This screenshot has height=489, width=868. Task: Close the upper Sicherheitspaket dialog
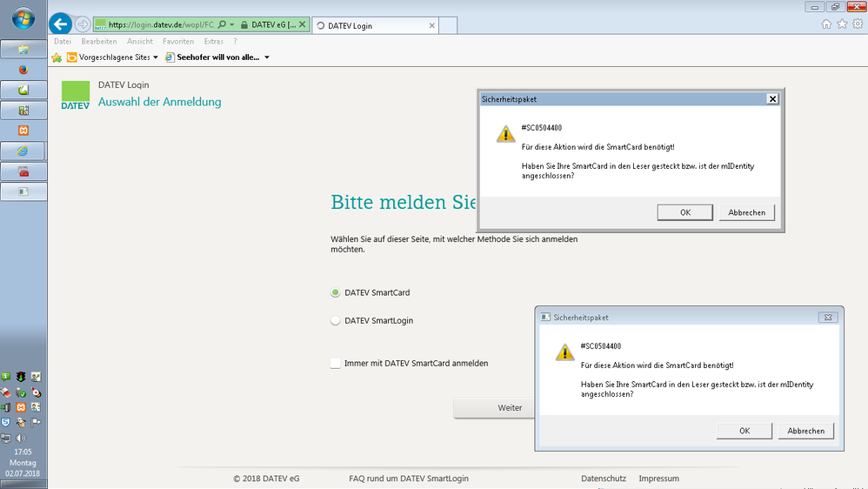[x=773, y=98]
